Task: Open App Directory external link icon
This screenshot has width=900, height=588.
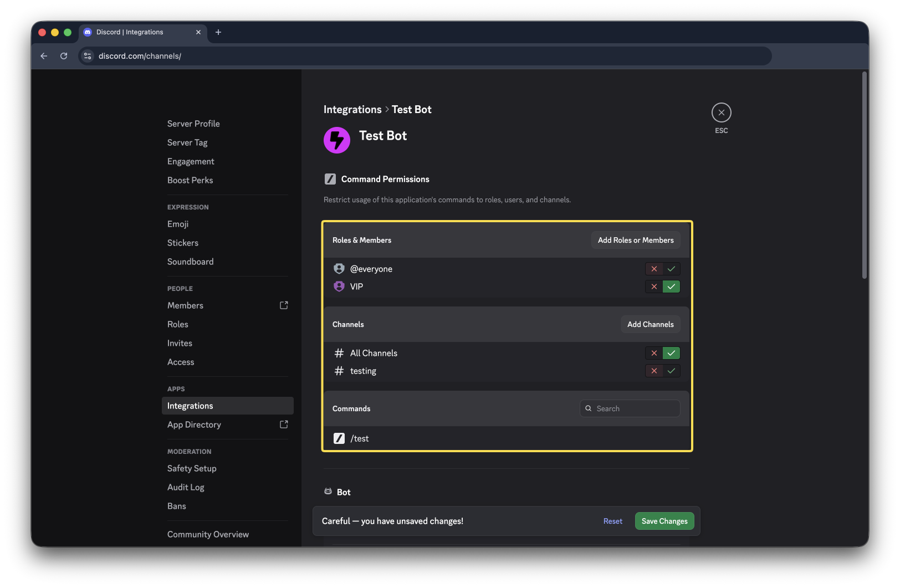Action: click(284, 425)
